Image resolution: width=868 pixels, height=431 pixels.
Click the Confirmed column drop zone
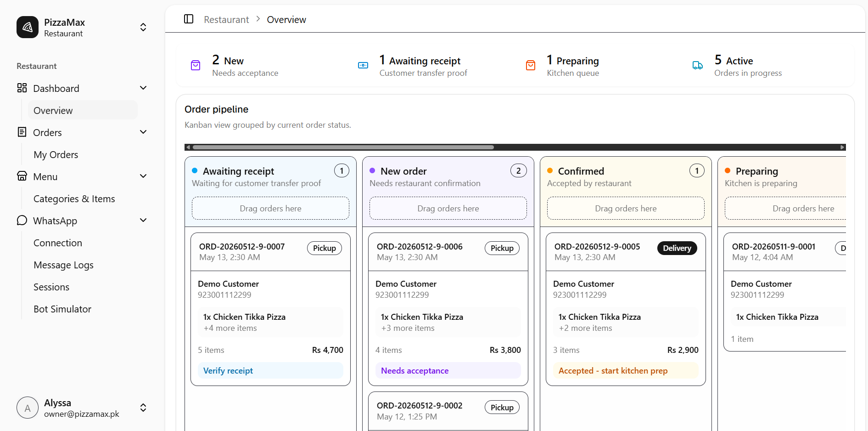(626, 208)
